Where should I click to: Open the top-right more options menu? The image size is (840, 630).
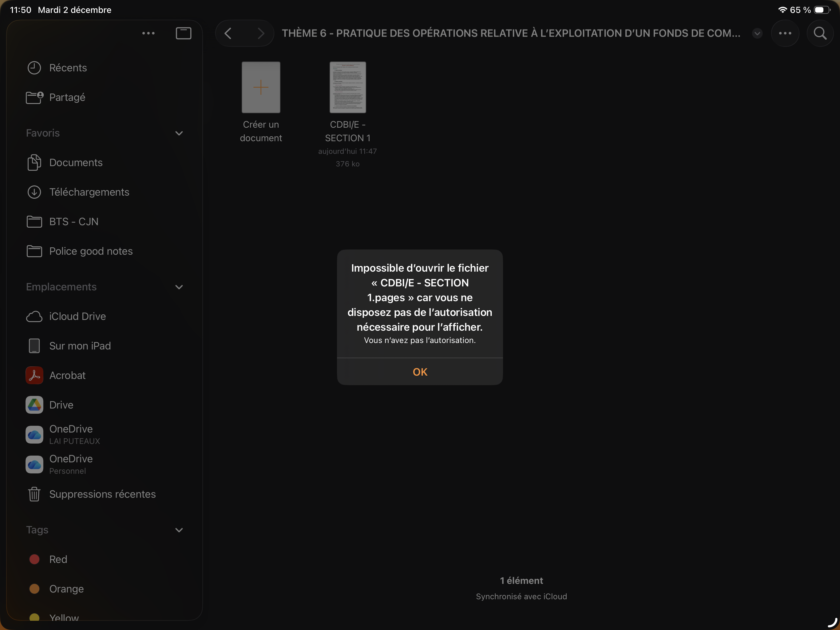pyautogui.click(x=785, y=34)
